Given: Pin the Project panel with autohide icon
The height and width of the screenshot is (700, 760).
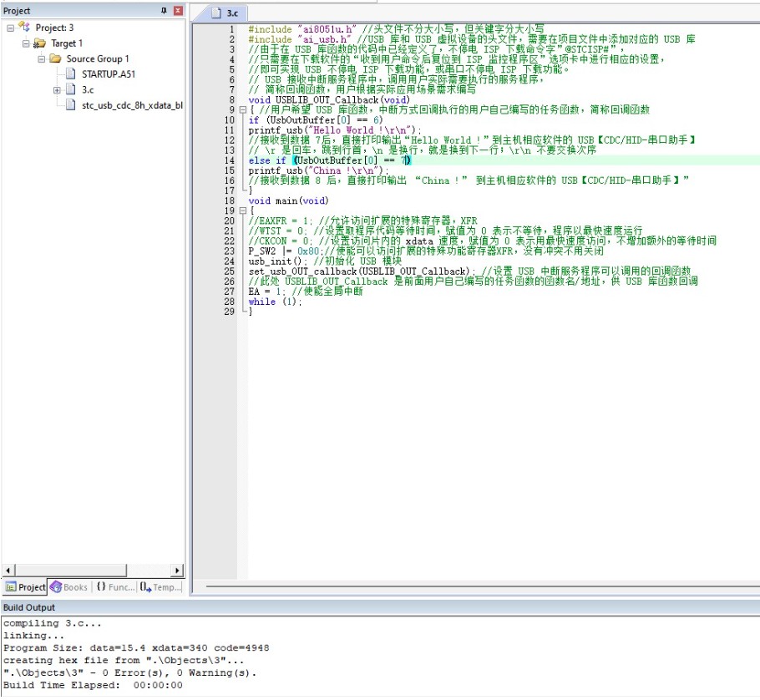Looking at the screenshot, I should tap(164, 11).
